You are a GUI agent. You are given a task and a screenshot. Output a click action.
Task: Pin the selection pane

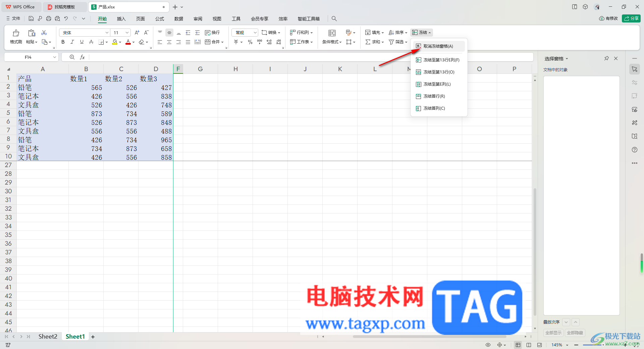[606, 58]
